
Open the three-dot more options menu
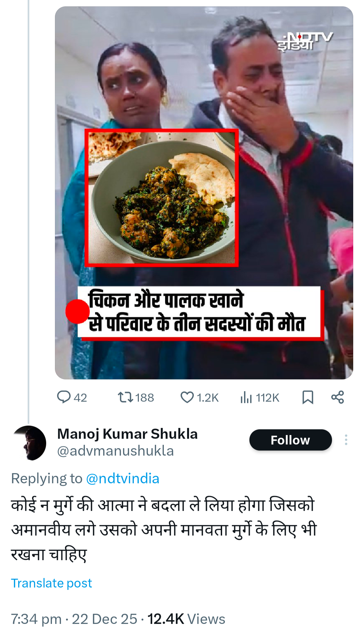pos(346,440)
